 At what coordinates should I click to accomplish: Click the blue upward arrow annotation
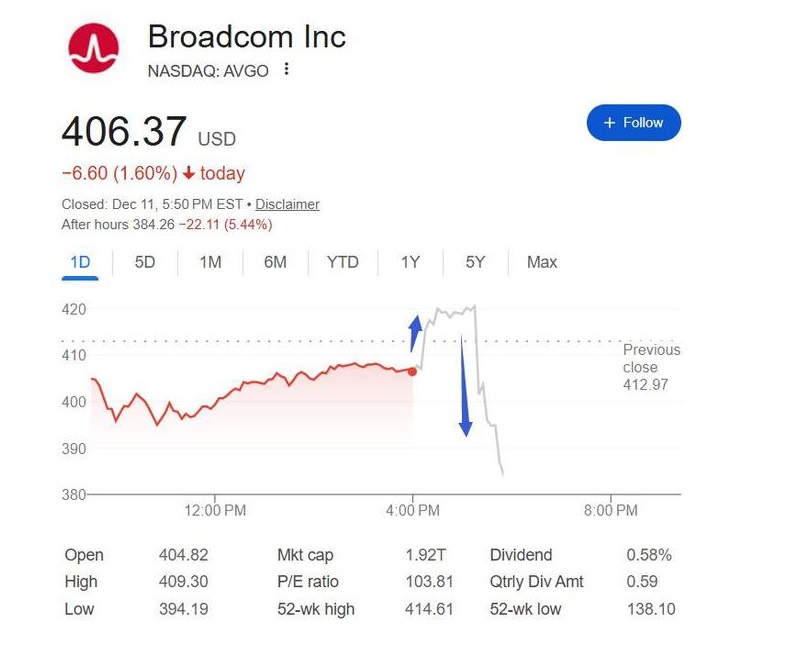(415, 333)
